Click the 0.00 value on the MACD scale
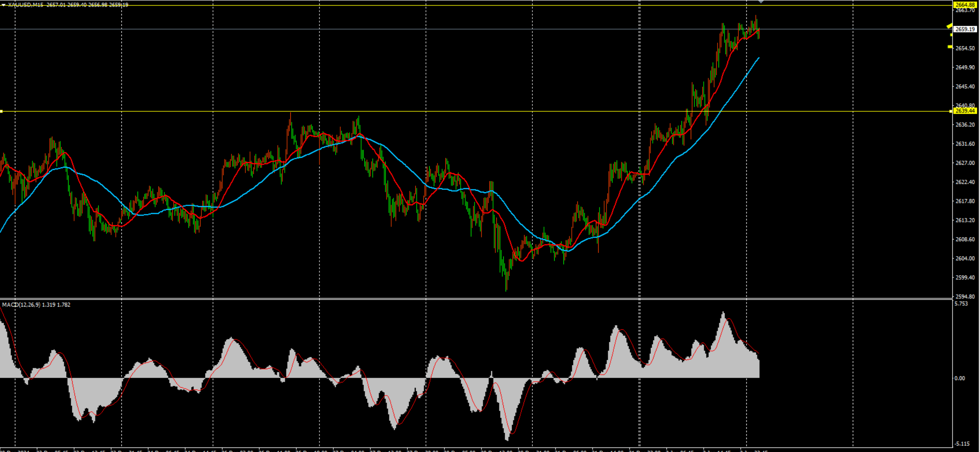 click(x=960, y=378)
